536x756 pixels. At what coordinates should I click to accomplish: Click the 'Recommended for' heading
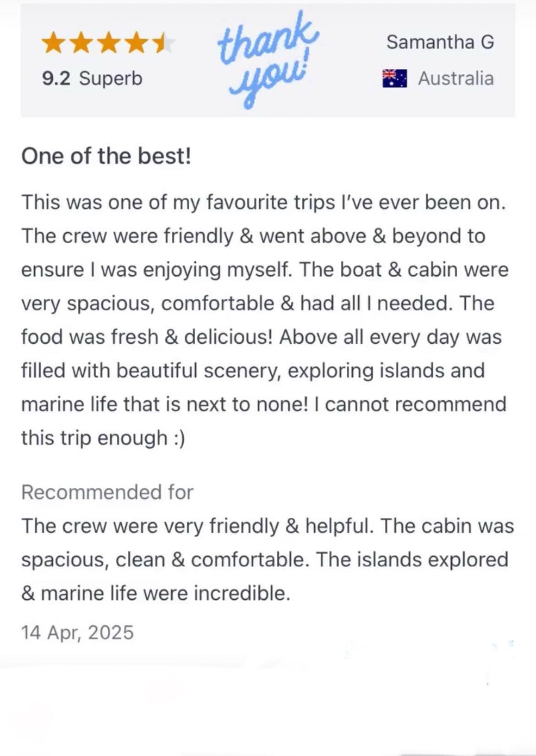click(107, 492)
